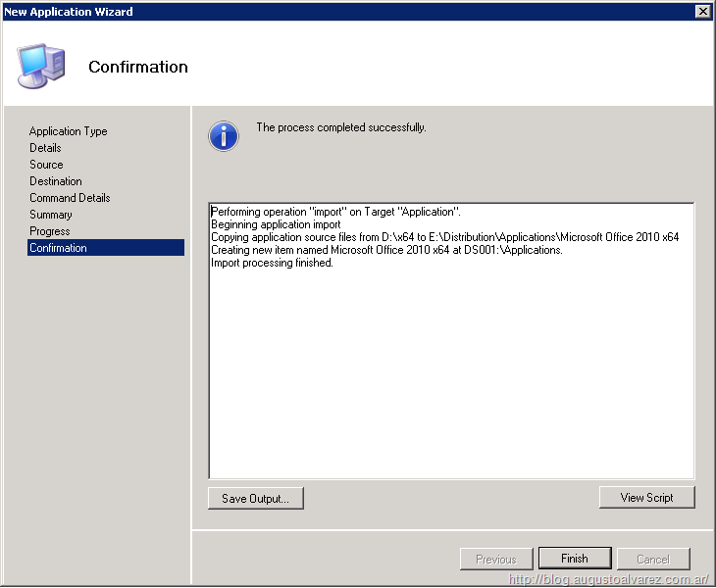
Task: Jump to the Destination step
Action: coord(56,181)
